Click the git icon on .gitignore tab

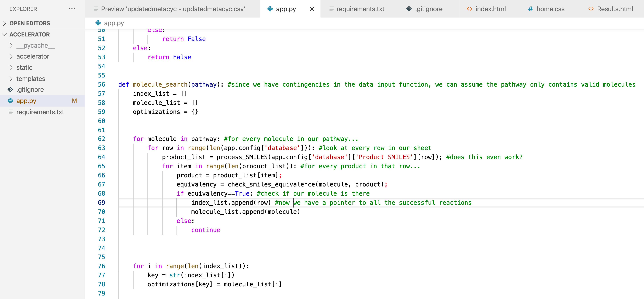point(409,9)
